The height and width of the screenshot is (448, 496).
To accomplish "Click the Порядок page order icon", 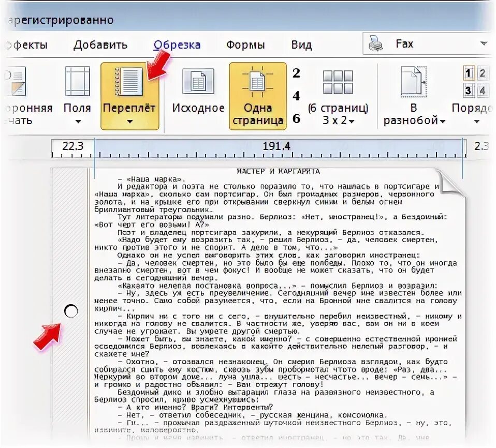I will [x=476, y=81].
